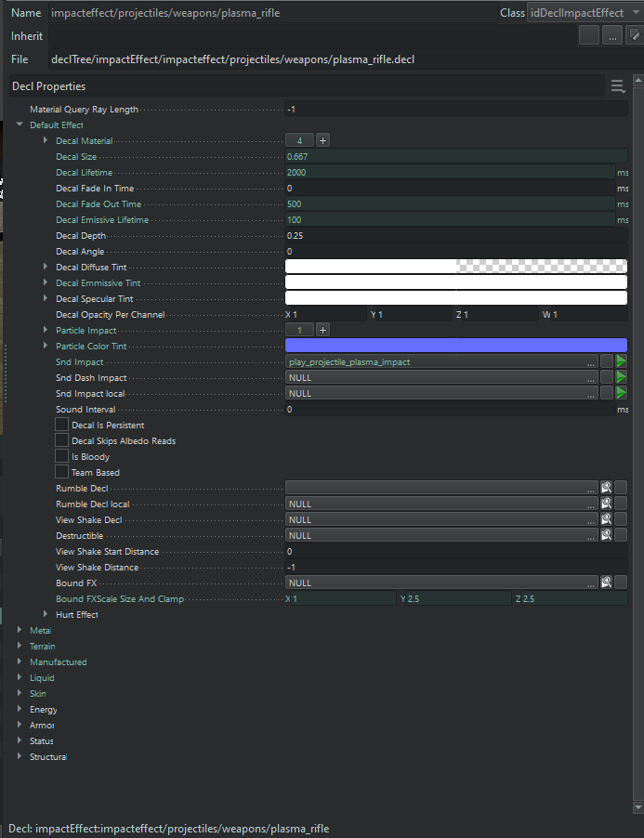The image size is (644, 838).
Task: Open the Decl Properties options menu icon
Action: pos(618,86)
